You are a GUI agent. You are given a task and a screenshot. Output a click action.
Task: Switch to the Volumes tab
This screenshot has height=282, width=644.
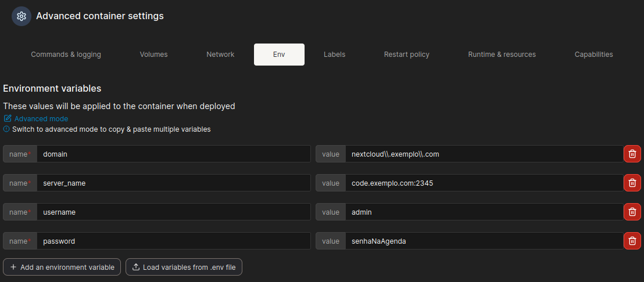(x=153, y=55)
